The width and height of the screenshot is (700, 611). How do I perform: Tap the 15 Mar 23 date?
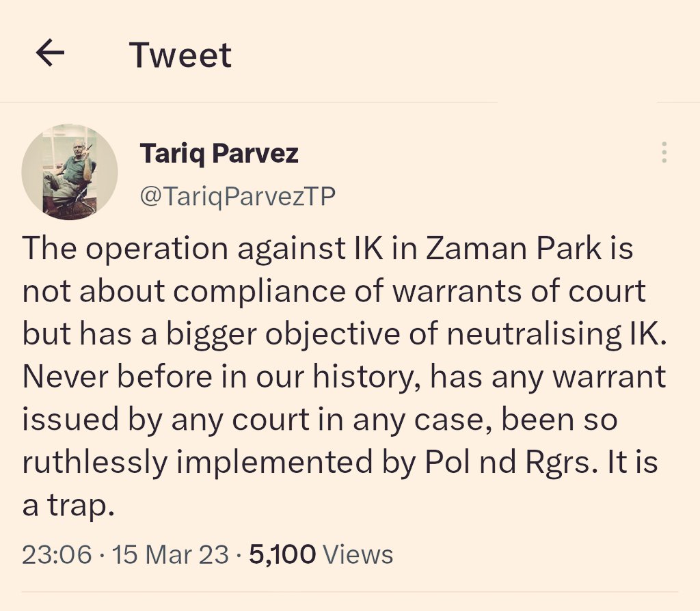point(170,554)
